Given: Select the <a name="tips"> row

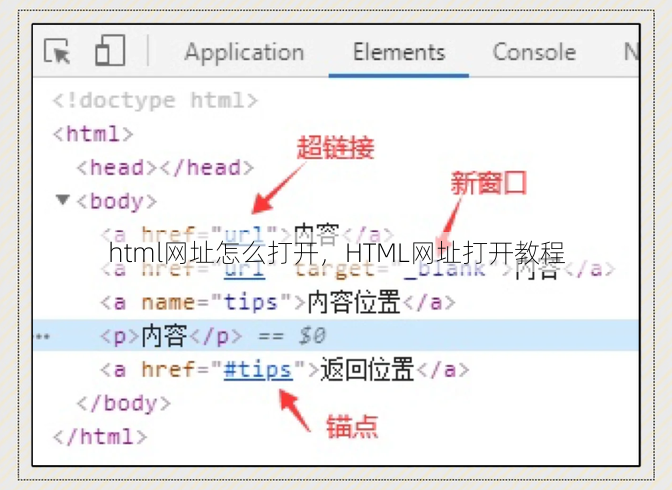Looking at the screenshot, I should pos(278,302).
